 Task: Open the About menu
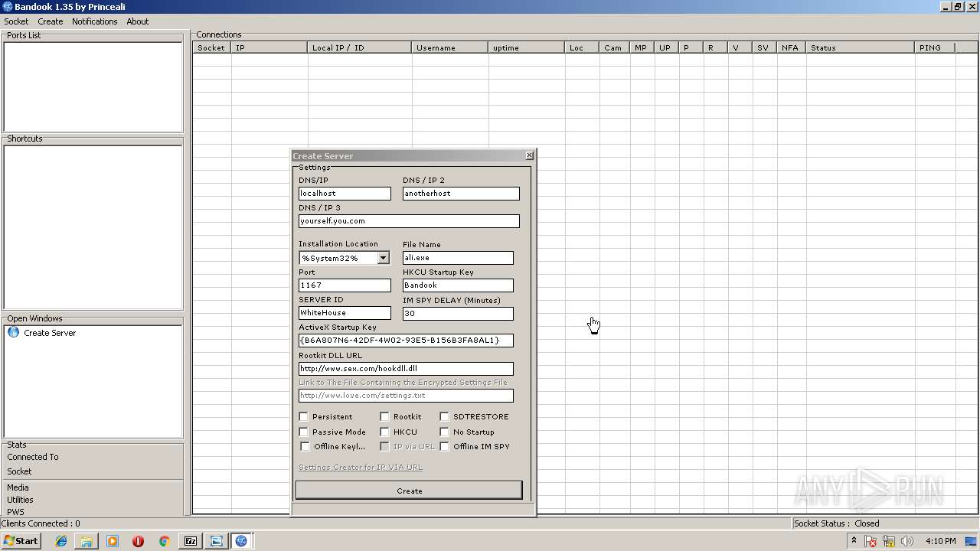(137, 21)
